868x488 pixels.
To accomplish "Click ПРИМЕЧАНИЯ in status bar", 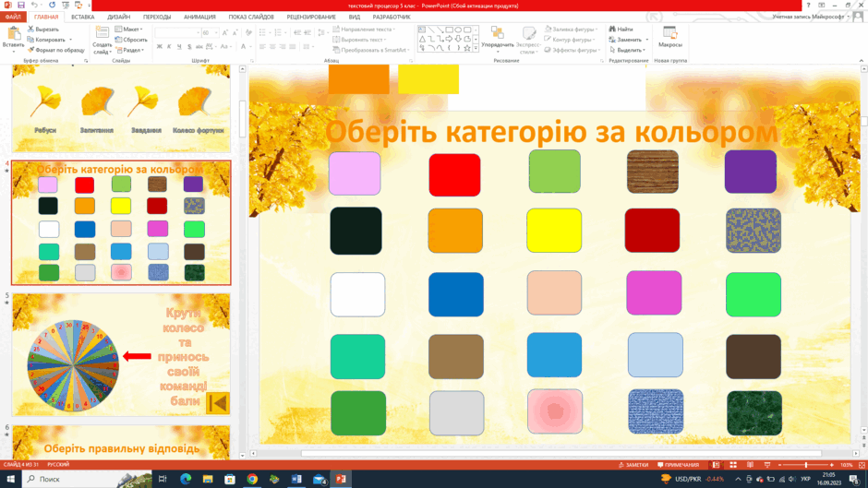I will coord(678,465).
